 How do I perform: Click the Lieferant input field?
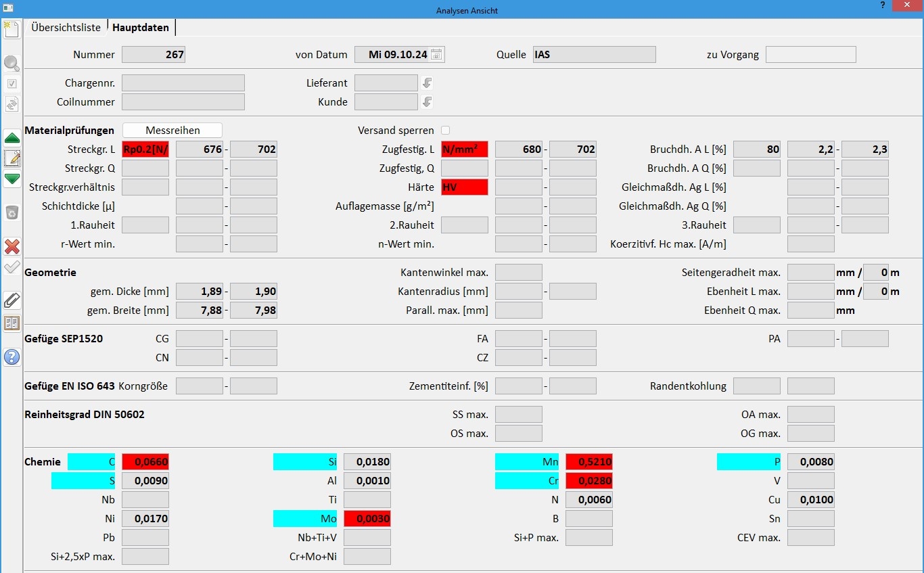[386, 83]
